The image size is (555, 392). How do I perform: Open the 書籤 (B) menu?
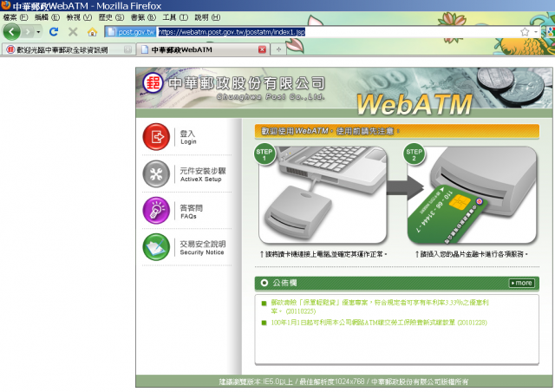(143, 17)
